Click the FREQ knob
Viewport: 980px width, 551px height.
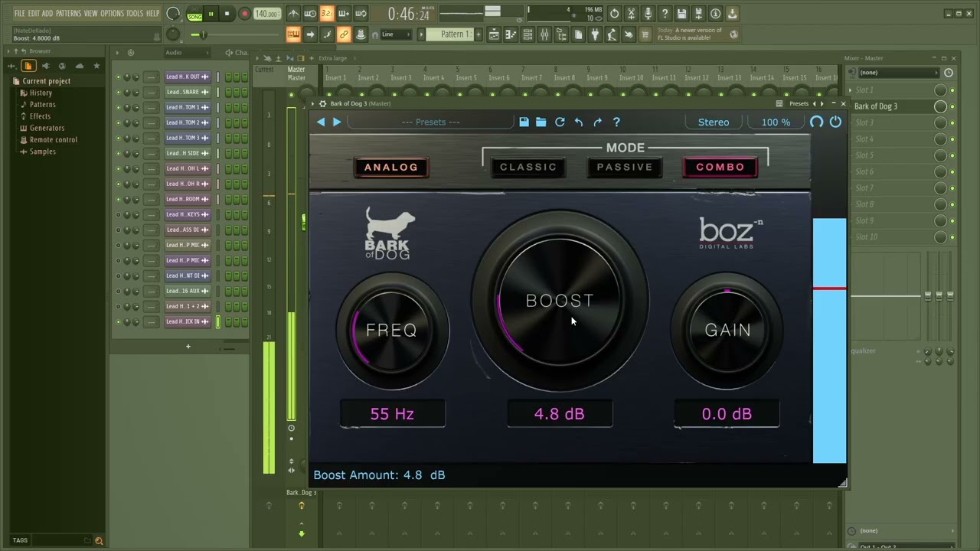[x=392, y=330]
